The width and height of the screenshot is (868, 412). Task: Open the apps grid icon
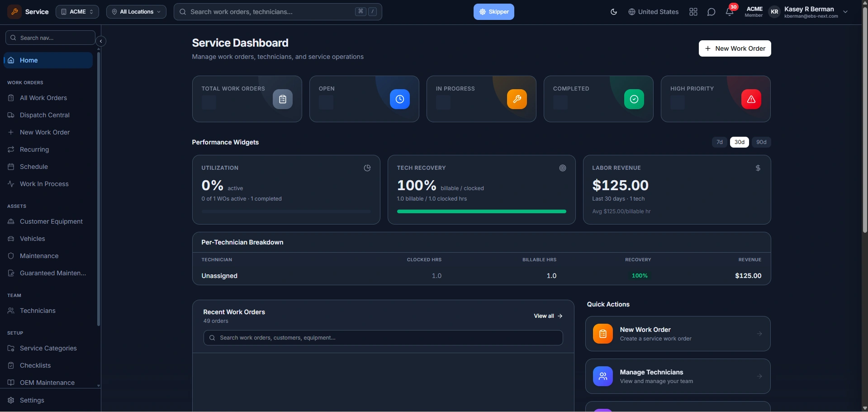[x=693, y=12]
